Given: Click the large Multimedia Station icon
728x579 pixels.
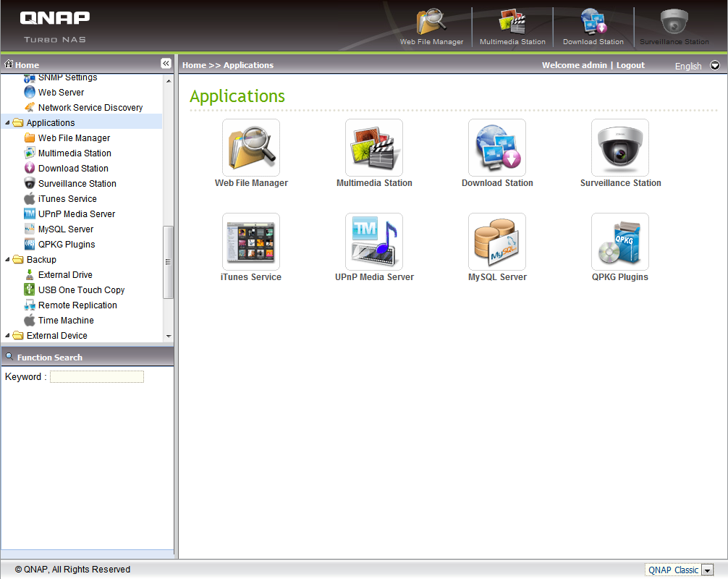Looking at the screenshot, I should click(x=373, y=148).
